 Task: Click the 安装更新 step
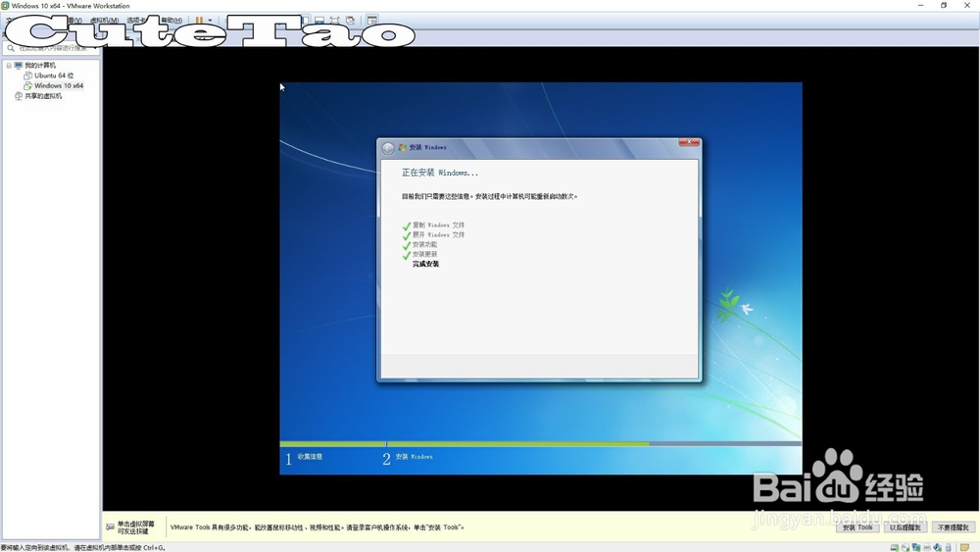point(424,255)
